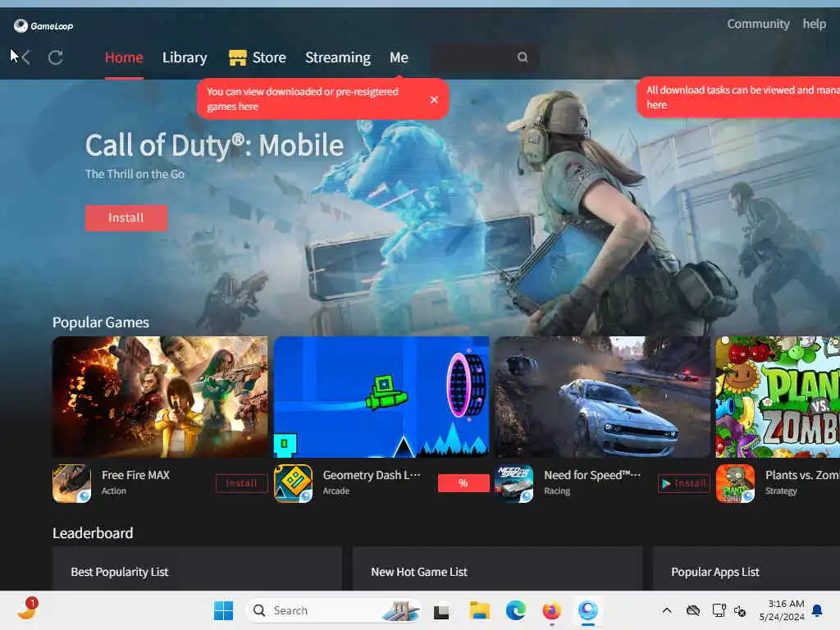Image resolution: width=840 pixels, height=630 pixels.
Task: Install Need for Speed
Action: tap(683, 483)
